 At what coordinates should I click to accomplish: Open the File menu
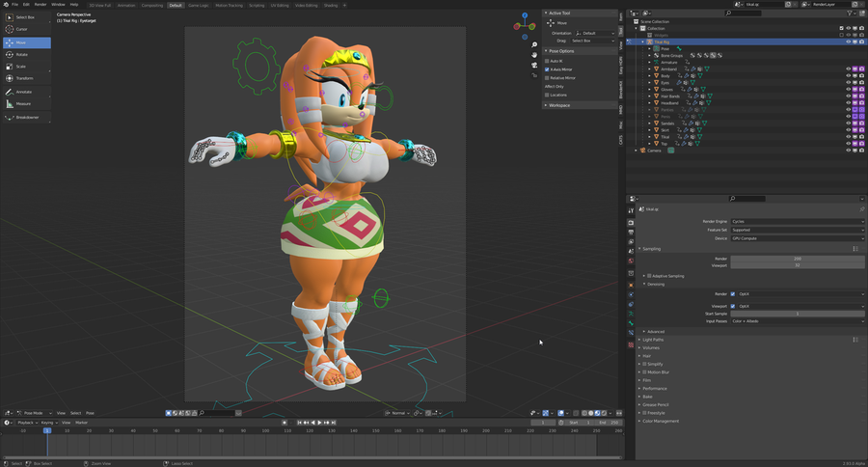coord(14,5)
